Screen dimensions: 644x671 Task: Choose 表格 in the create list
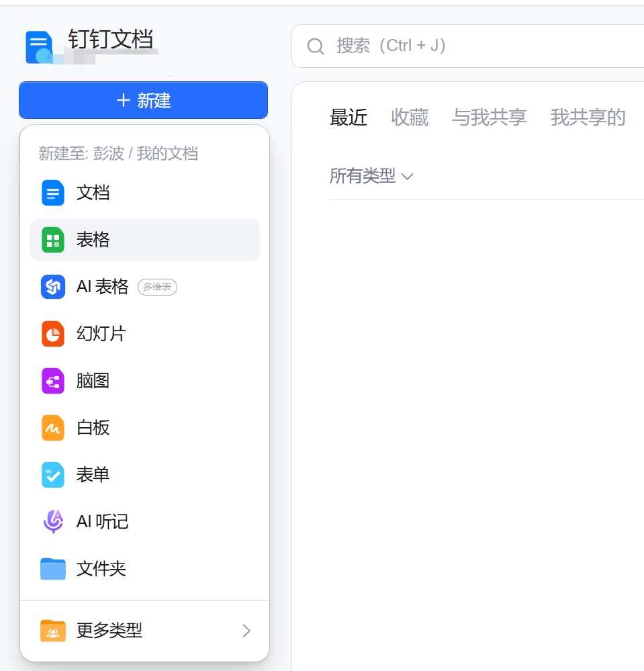(x=144, y=240)
